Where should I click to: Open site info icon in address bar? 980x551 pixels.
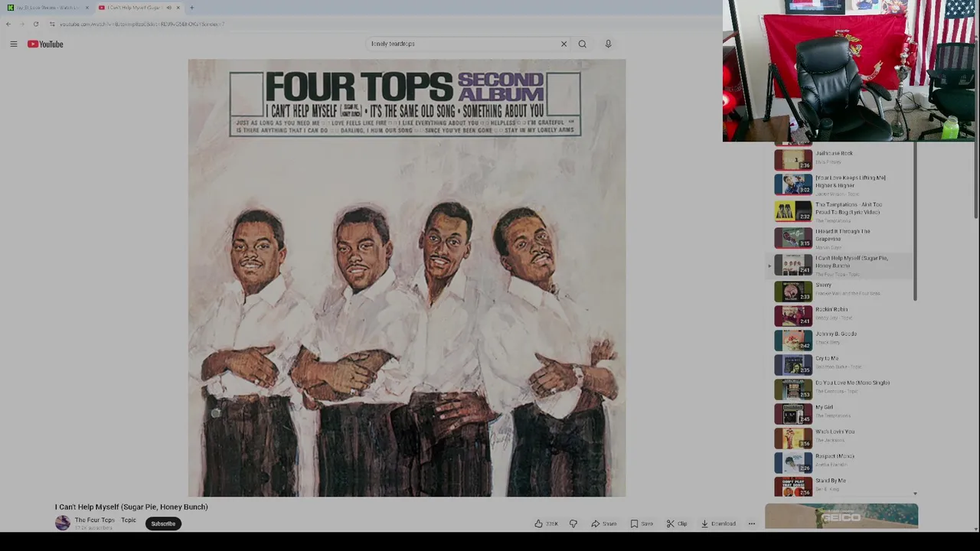point(52,24)
